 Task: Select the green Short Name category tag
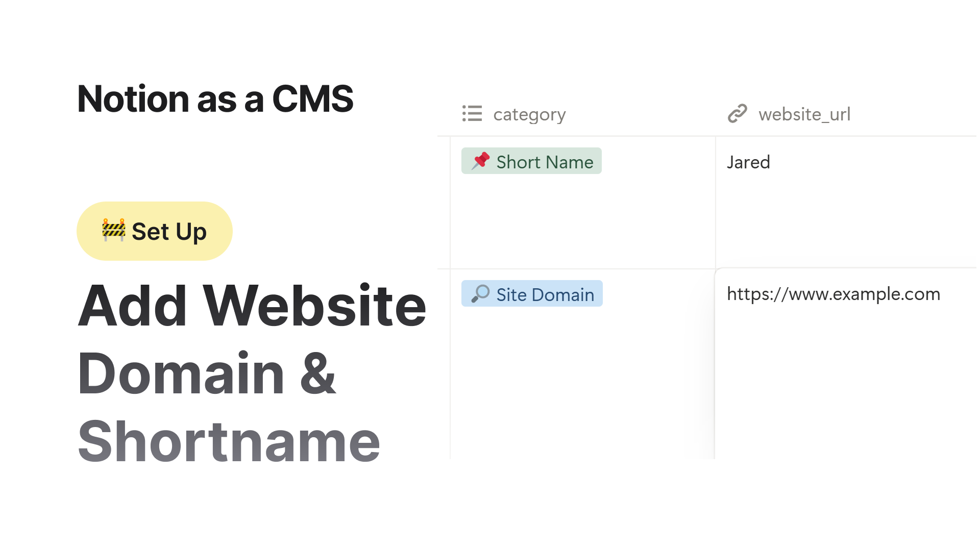tap(531, 161)
